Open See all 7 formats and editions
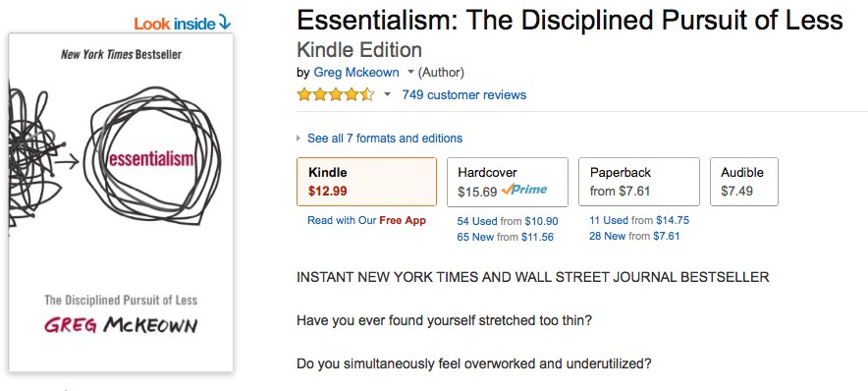 pyautogui.click(x=385, y=139)
